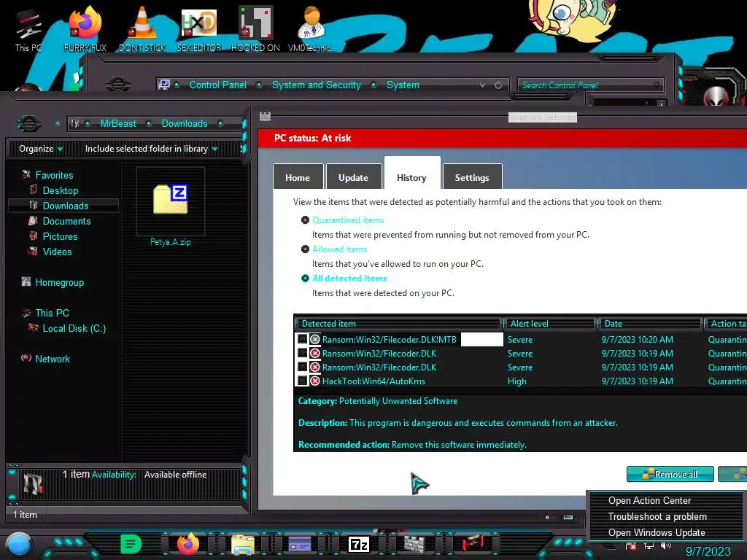Launch the HOOKED ON desktop shortcut
The height and width of the screenshot is (560, 747).
(256, 29)
